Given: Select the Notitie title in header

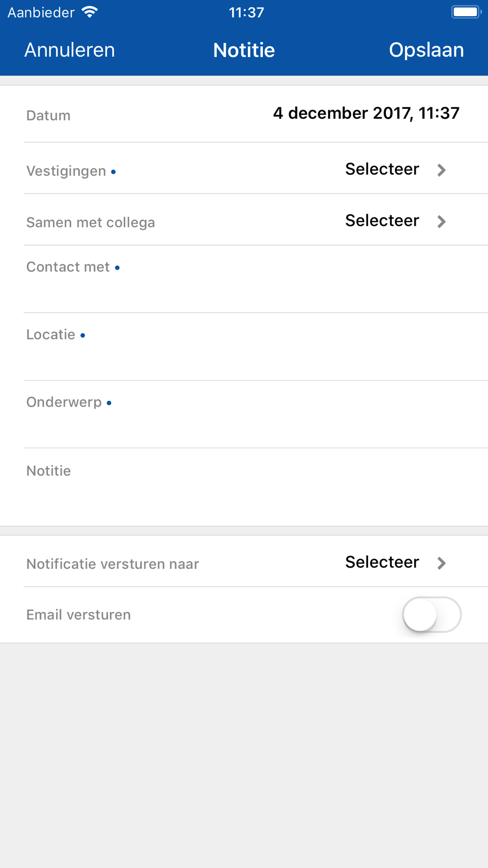Looking at the screenshot, I should coord(244,50).
